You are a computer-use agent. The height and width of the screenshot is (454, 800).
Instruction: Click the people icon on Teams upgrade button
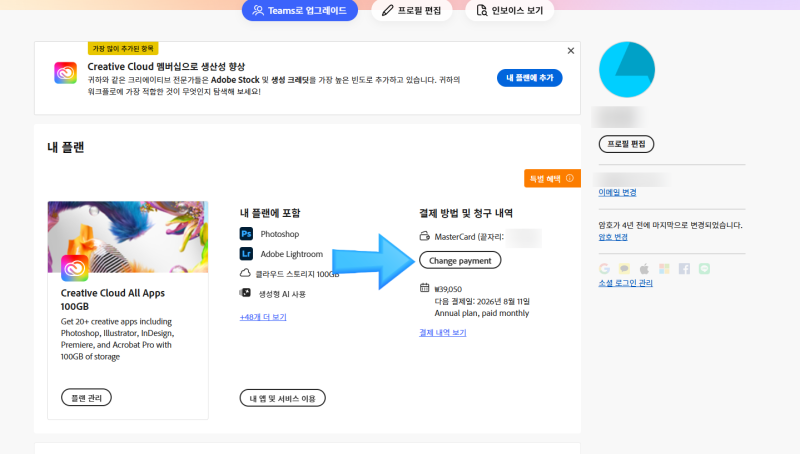point(258,10)
